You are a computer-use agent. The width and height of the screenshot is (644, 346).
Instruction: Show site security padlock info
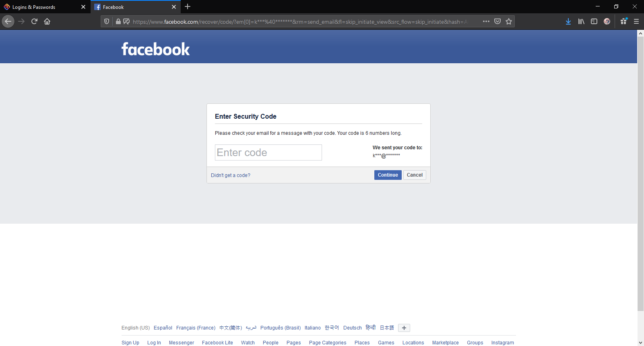tap(118, 21)
